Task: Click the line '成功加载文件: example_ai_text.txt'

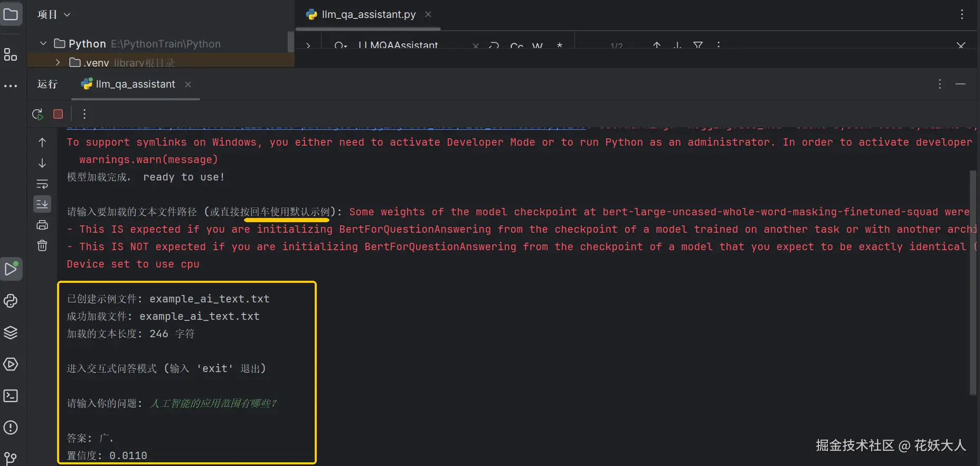Action: (163, 316)
